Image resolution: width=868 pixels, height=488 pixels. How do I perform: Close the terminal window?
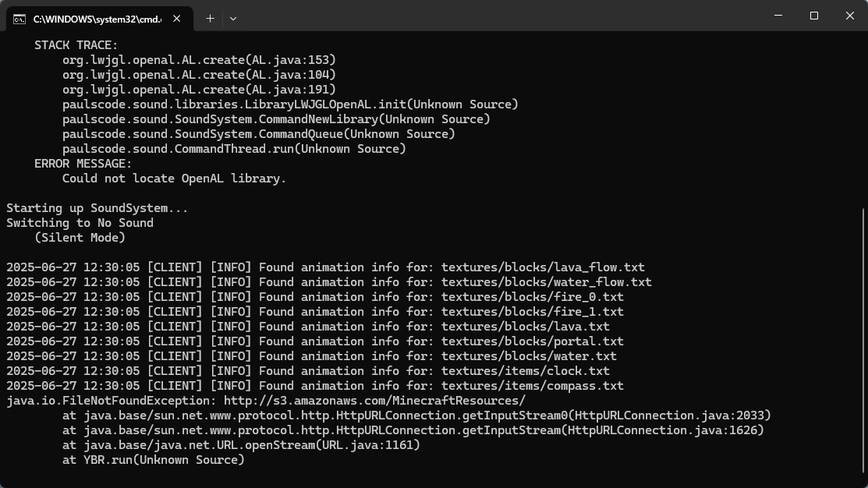(850, 16)
